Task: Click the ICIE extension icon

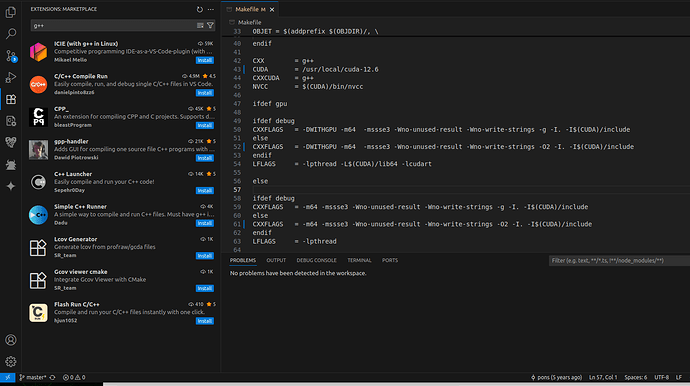Action: point(38,52)
